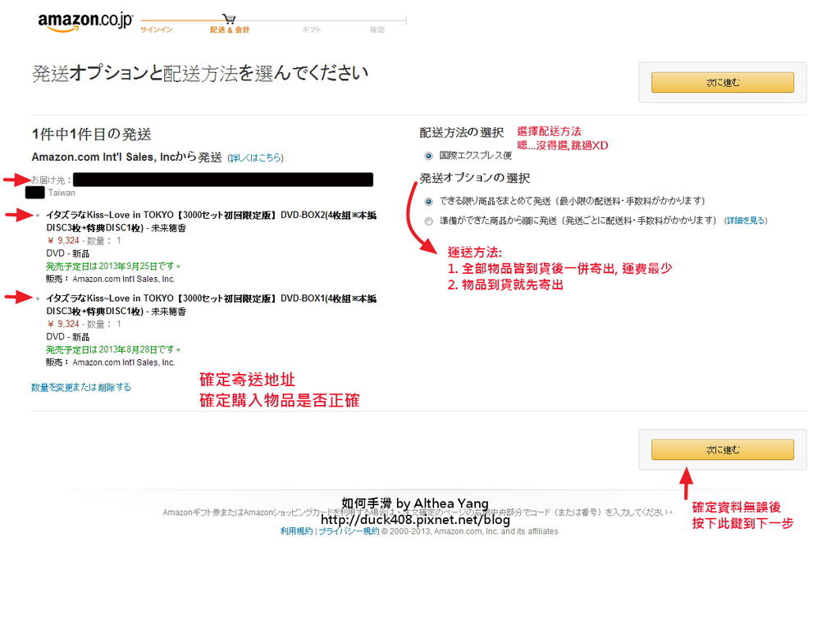
Task: Click サインイン progress step
Action: [157, 30]
